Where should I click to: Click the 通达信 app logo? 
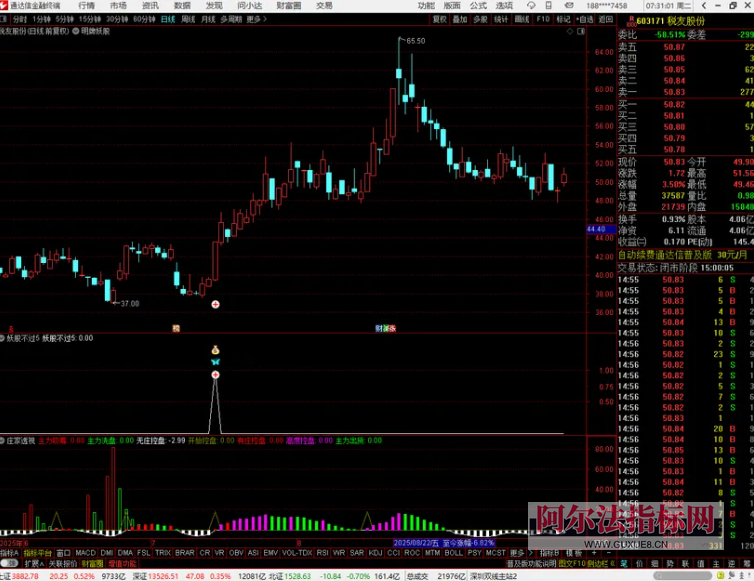tap(6, 5)
